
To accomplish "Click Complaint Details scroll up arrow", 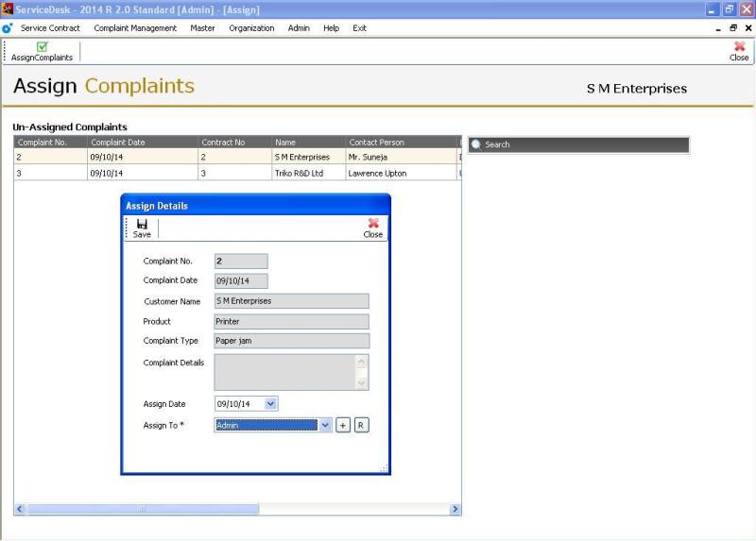I will (362, 362).
